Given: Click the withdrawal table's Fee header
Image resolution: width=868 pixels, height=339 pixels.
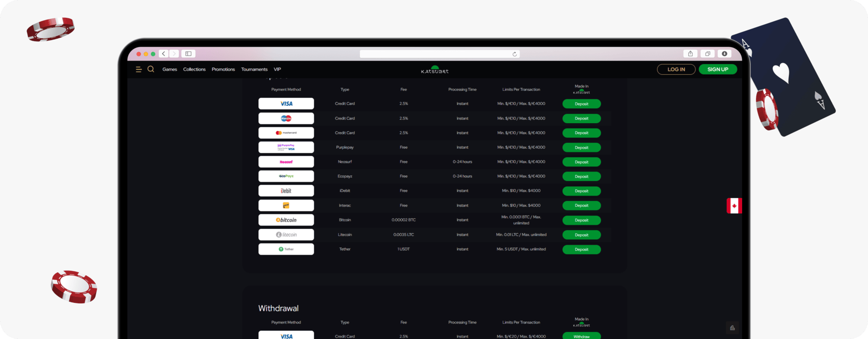Looking at the screenshot, I should click(404, 322).
